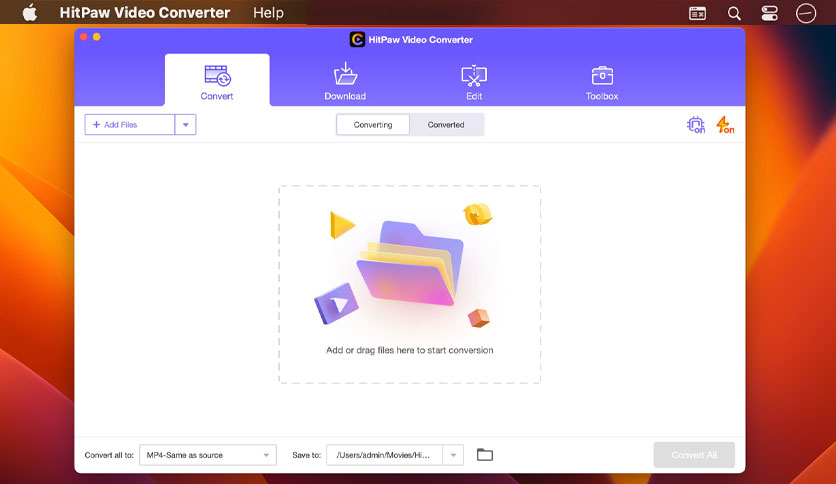The height and width of the screenshot is (484, 836).
Task: Click the Convert All button
Action: click(x=694, y=455)
